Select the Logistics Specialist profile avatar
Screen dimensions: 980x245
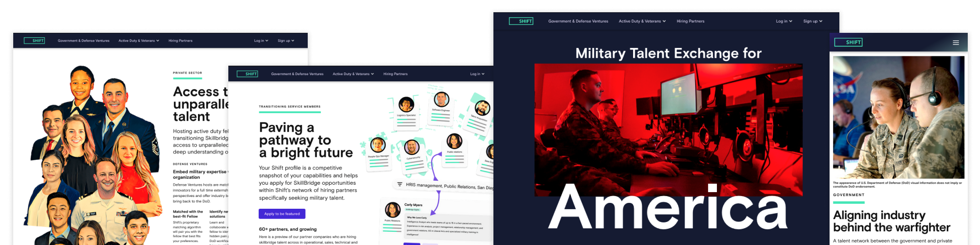coord(406,104)
